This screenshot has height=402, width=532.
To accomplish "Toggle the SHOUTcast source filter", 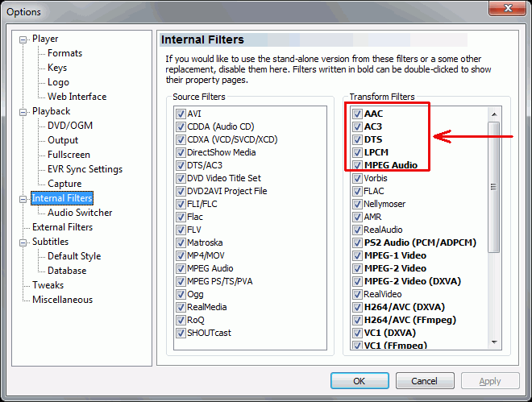I will [181, 333].
